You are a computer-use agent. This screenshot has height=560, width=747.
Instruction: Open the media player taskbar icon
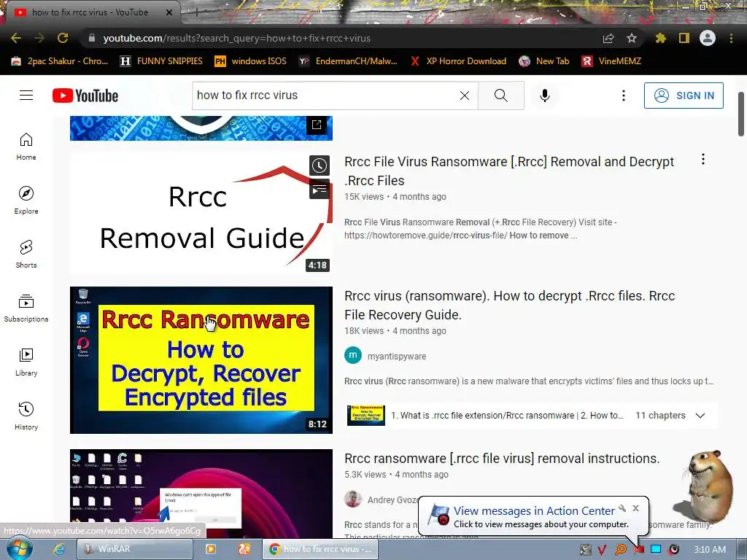point(210,549)
